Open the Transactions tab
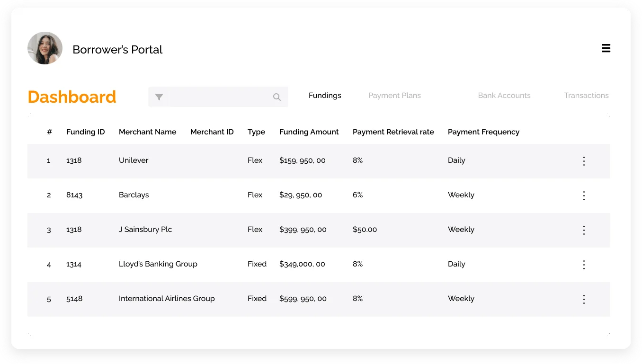 pos(586,96)
